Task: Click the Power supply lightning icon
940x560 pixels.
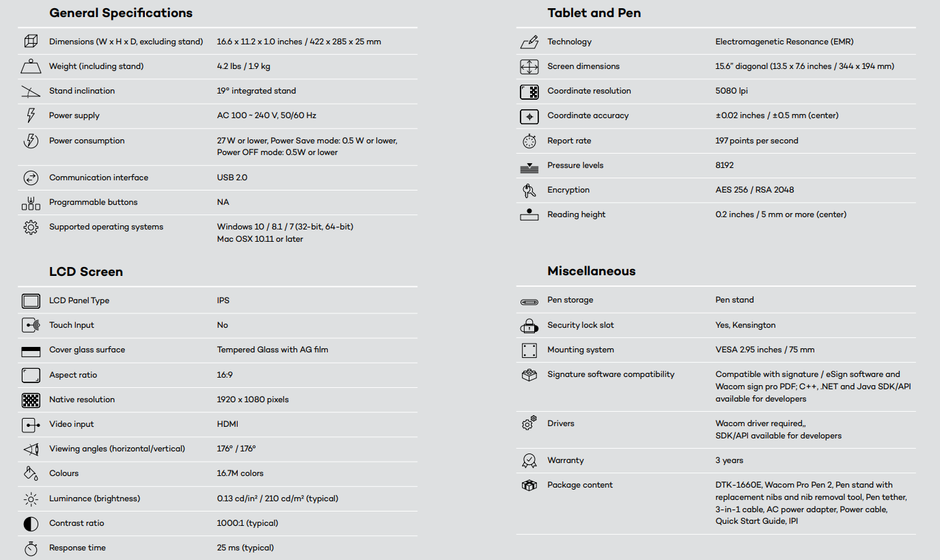Action: coord(31,115)
